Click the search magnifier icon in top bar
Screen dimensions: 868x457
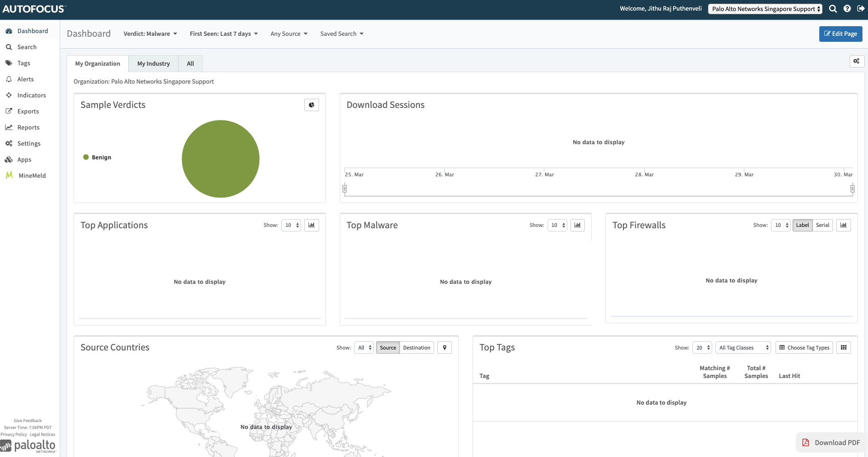pos(833,9)
